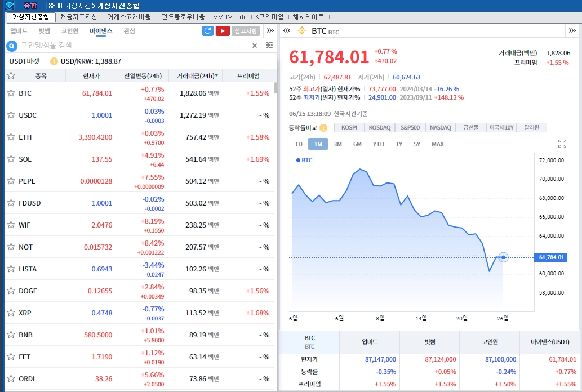The width and height of the screenshot is (582, 392).
Task: Click the chart's current price marker dot
Action: pos(503,257)
